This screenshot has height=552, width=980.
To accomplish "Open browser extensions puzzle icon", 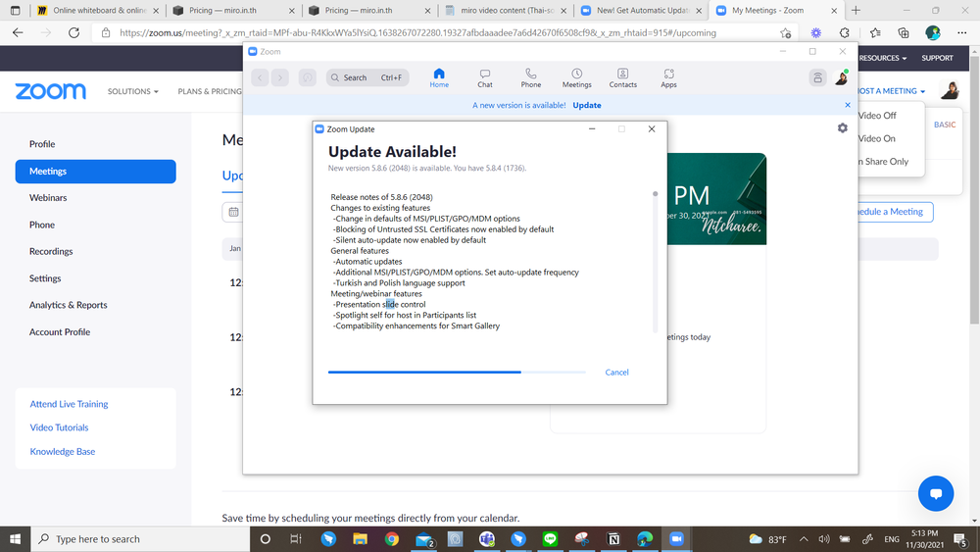I will [x=845, y=33].
